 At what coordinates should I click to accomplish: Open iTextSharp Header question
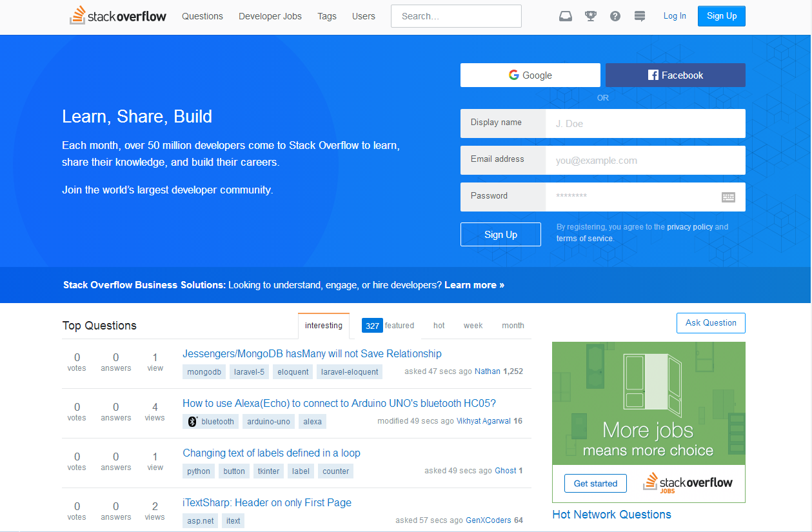pyautogui.click(x=267, y=502)
